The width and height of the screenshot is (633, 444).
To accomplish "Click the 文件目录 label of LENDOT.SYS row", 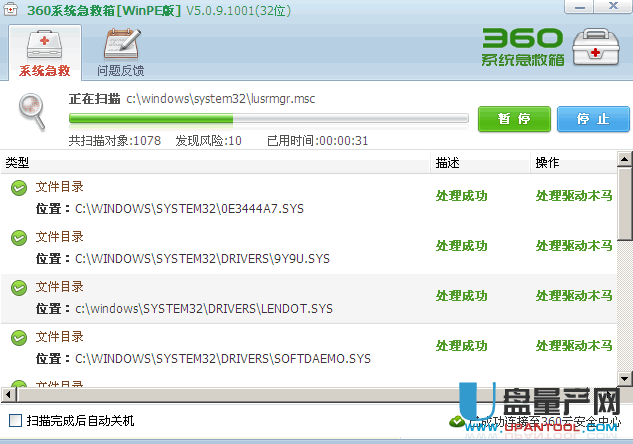I will click(x=60, y=287).
